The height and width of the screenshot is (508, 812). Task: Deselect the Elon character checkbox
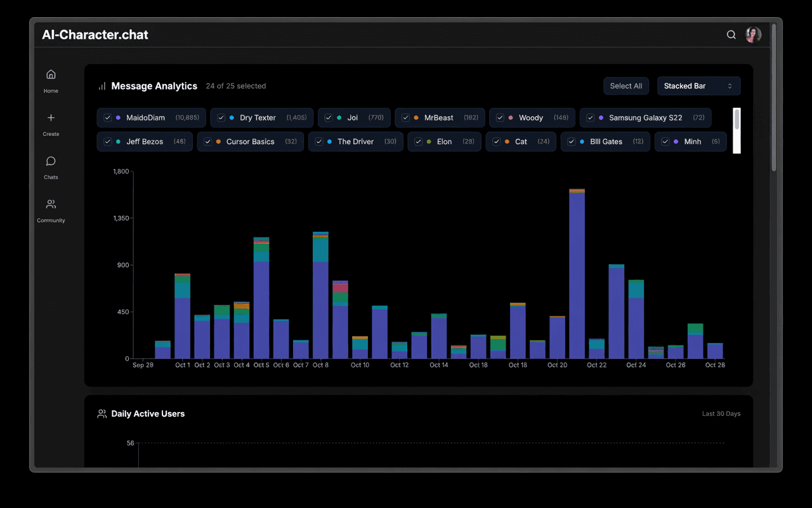point(419,142)
